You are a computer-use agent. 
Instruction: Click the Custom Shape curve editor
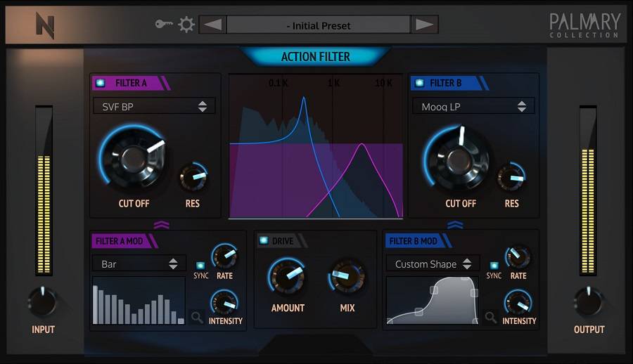pos(433,300)
